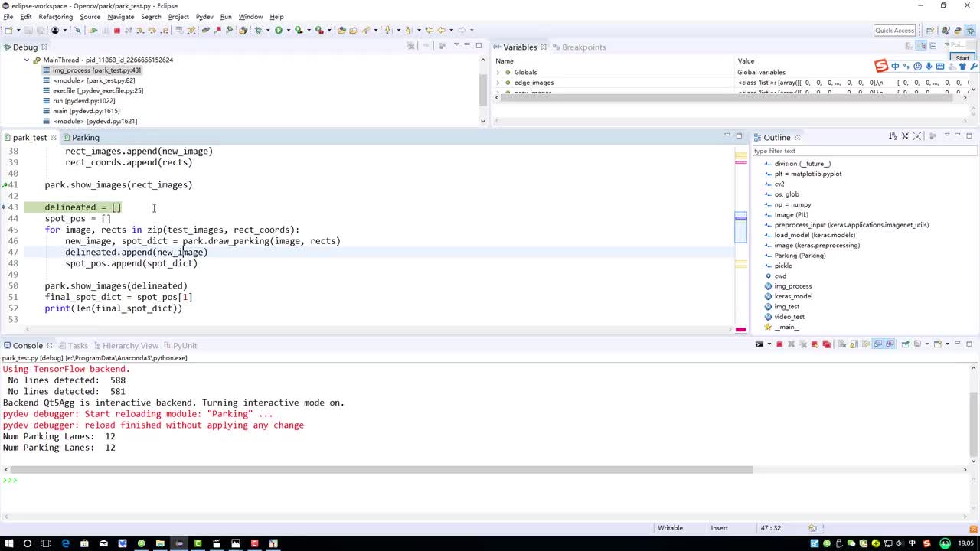Sort Outline entries alphabetically
This screenshot has height=551, width=980.
[893, 136]
